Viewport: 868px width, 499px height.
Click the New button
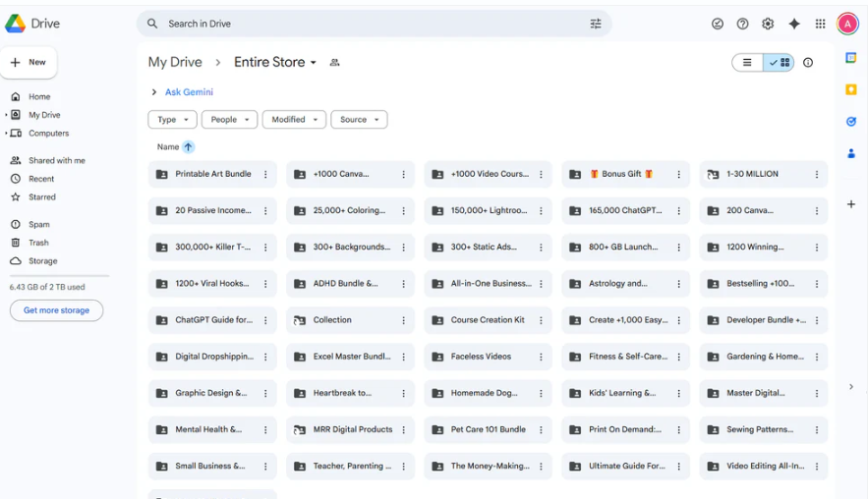(x=29, y=62)
